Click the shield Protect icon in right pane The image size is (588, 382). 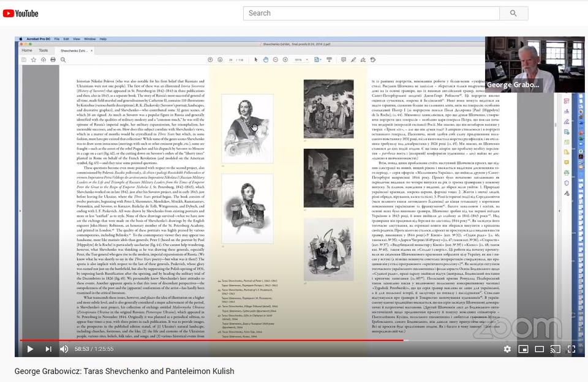tap(566, 183)
